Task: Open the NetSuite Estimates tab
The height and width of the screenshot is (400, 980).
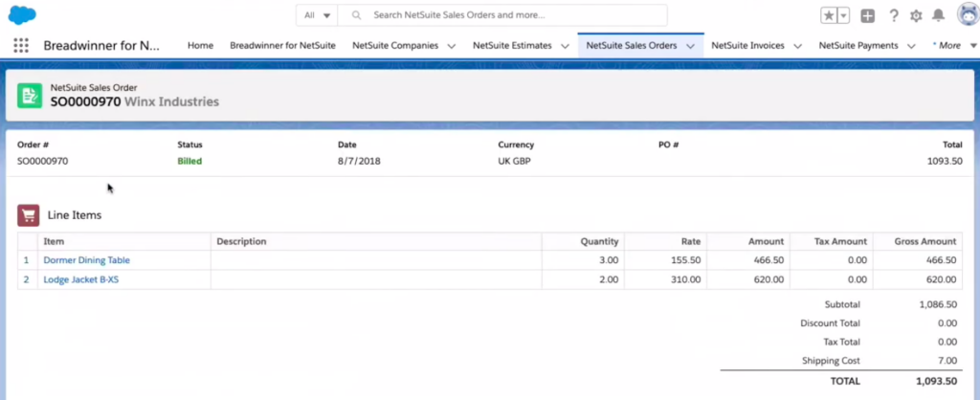Action: click(x=512, y=46)
